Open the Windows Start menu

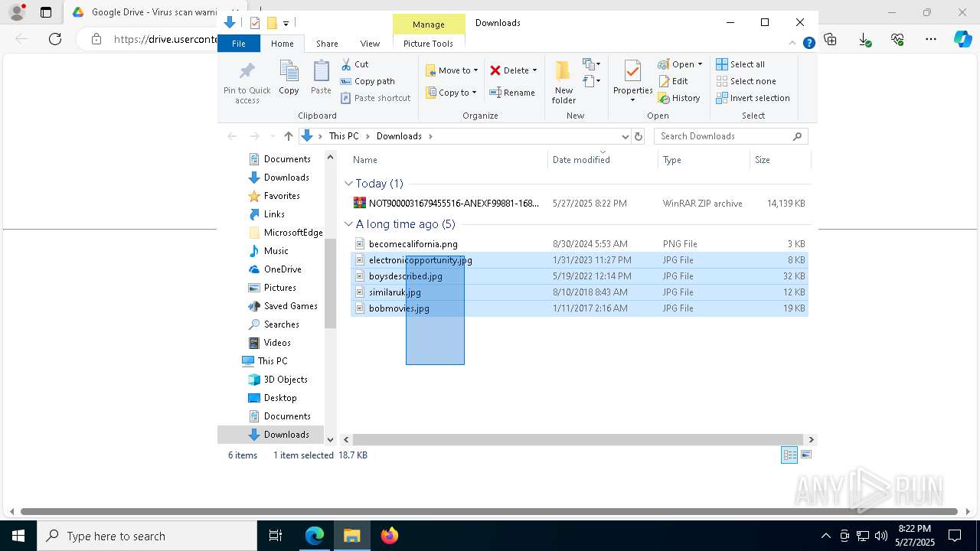18,536
